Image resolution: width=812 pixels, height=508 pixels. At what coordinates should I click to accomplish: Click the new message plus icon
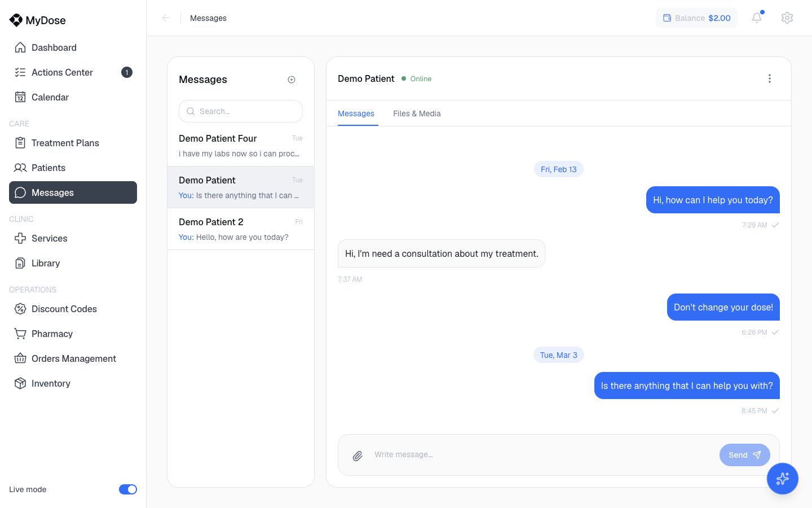coord(292,80)
